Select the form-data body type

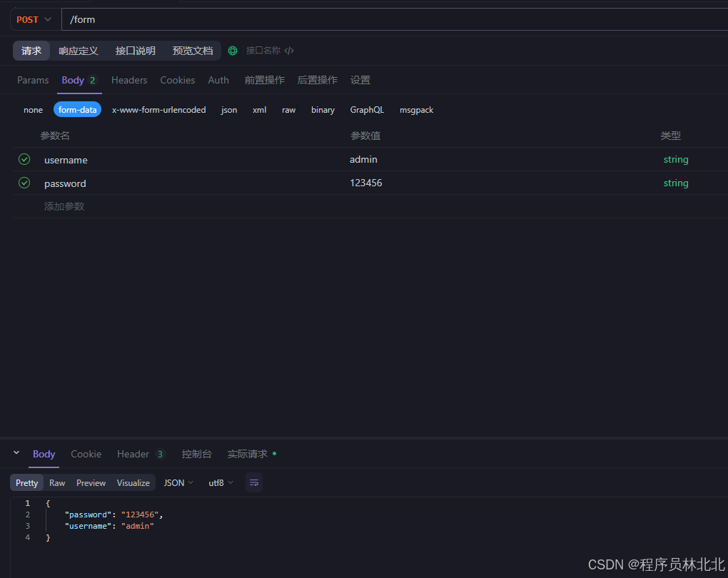[x=78, y=110]
